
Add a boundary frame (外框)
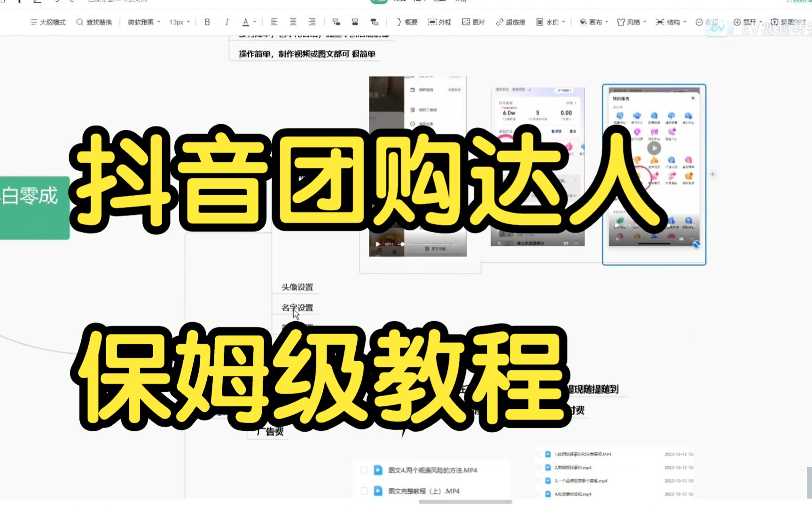(439, 22)
